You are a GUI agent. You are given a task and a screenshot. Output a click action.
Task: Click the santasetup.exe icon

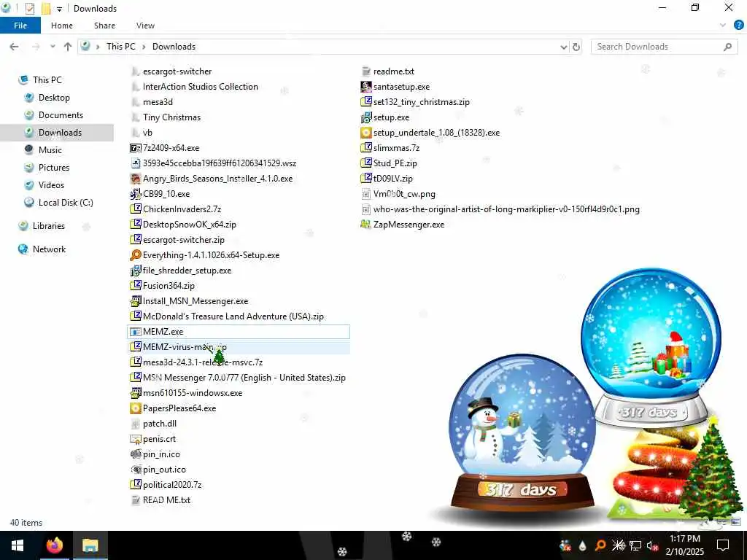(366, 87)
